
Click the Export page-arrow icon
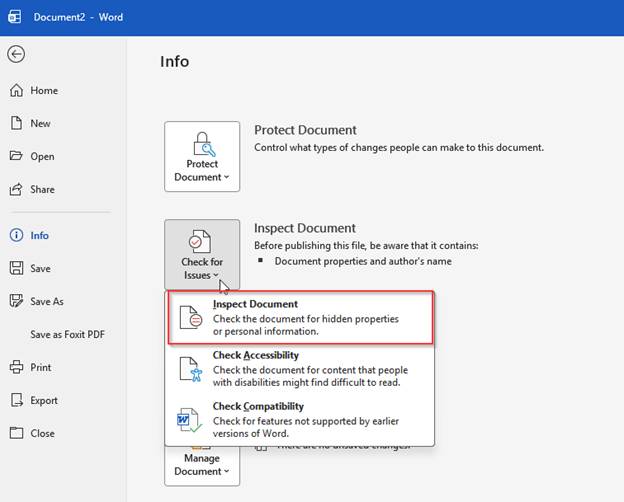(x=16, y=400)
